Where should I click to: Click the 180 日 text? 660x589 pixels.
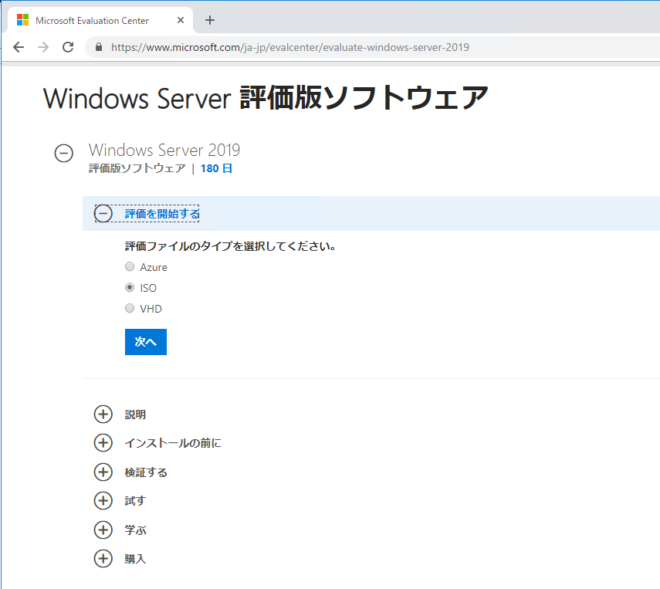tap(216, 168)
